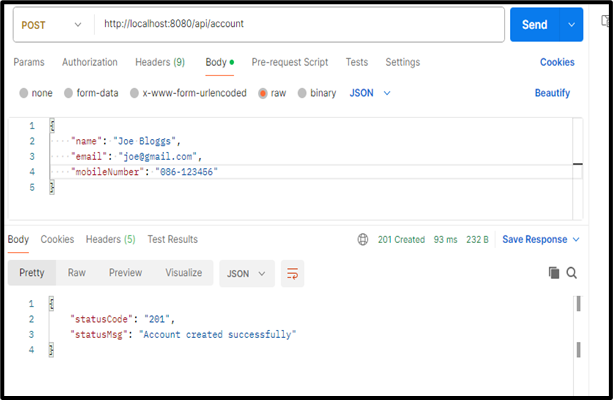Viewport: 613px width, 400px height.
Task: Select the raw body radio button
Action: tap(263, 93)
